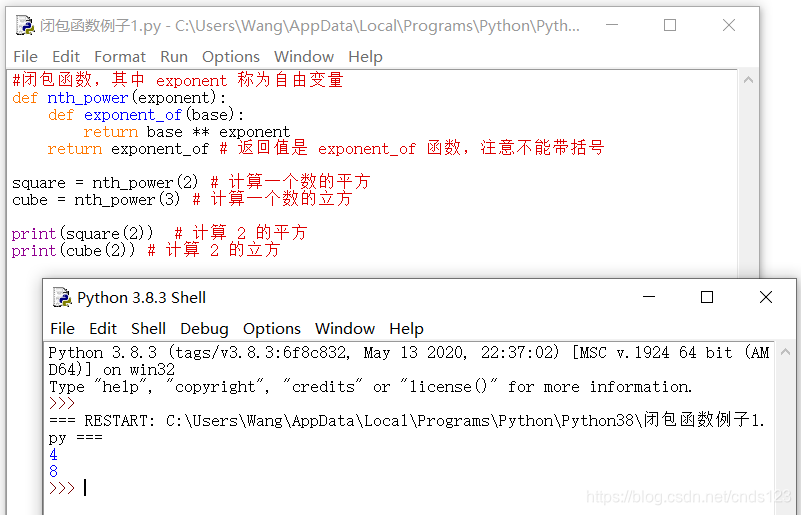Click the first red comment line in editor

[x=178, y=80]
